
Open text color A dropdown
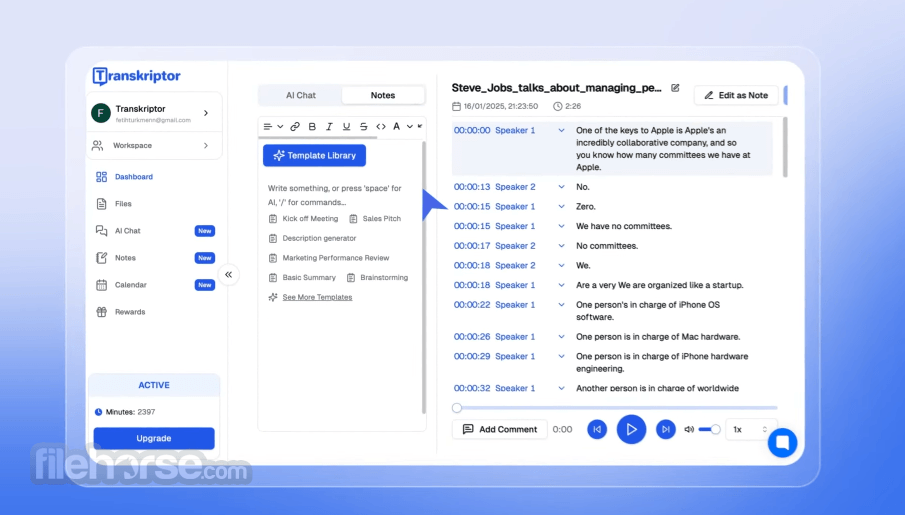(402, 126)
